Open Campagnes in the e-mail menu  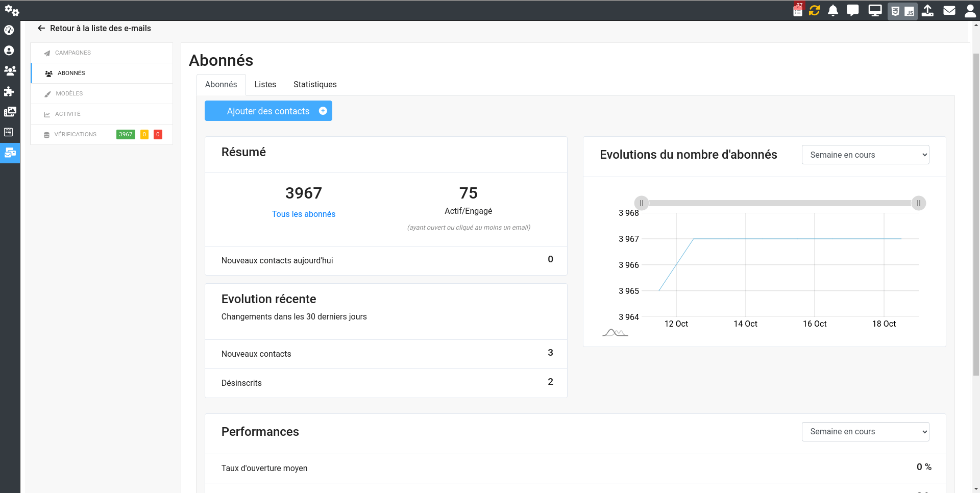pyautogui.click(x=102, y=53)
